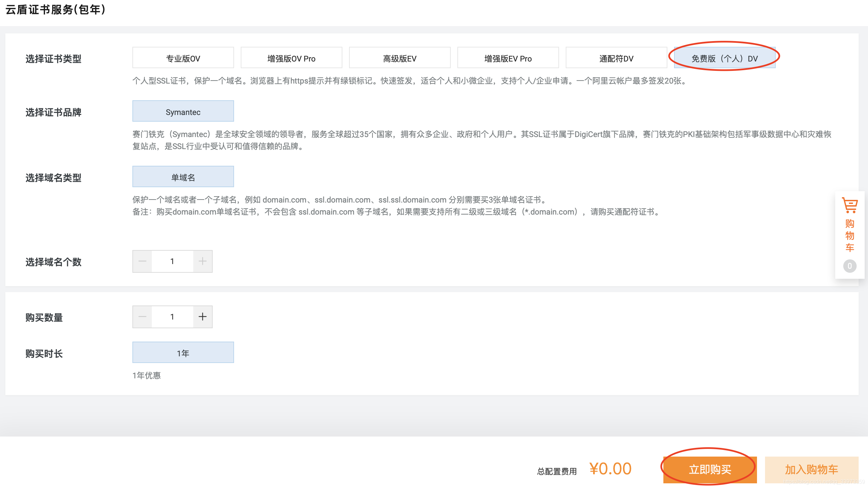Focus the purchase quantity input field
The width and height of the screenshot is (868, 488).
tap(172, 317)
